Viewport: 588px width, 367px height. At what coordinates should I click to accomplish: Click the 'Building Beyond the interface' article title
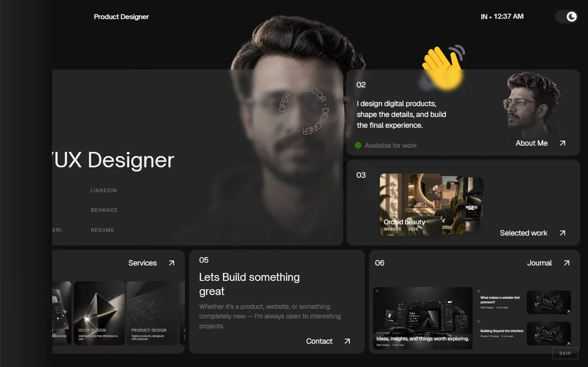pos(502,331)
